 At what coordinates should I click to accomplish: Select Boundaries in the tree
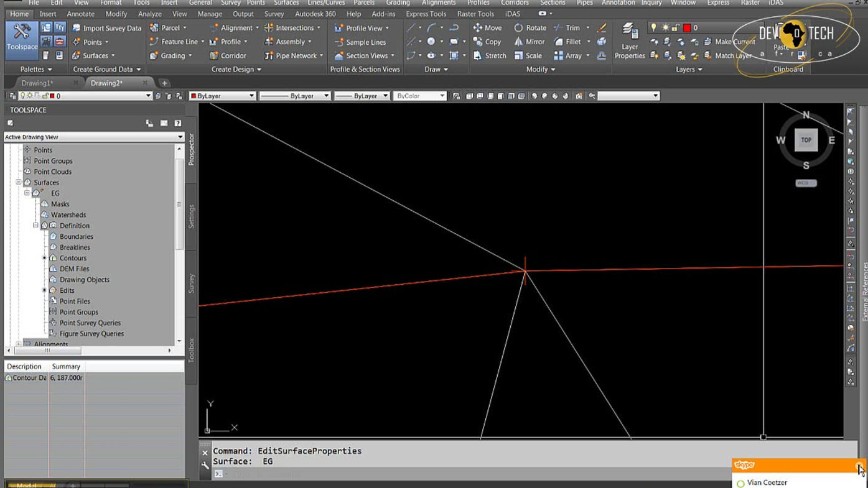77,237
